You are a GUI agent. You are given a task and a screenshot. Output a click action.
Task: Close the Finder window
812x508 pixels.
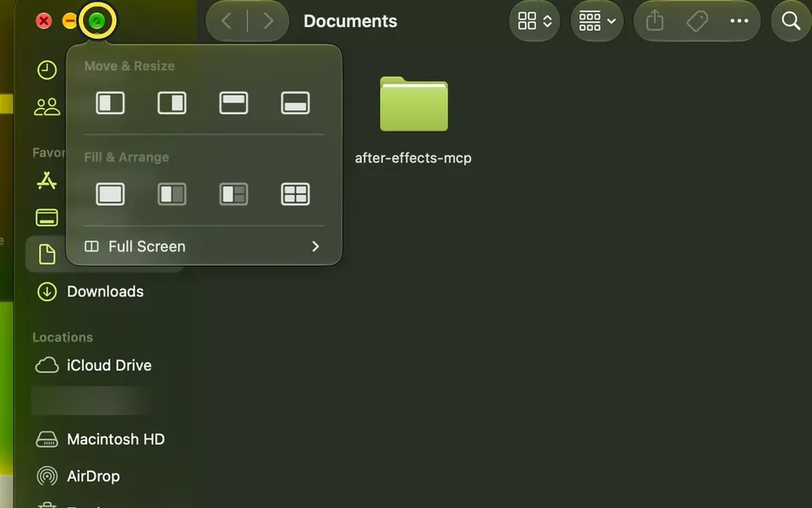pyautogui.click(x=44, y=21)
